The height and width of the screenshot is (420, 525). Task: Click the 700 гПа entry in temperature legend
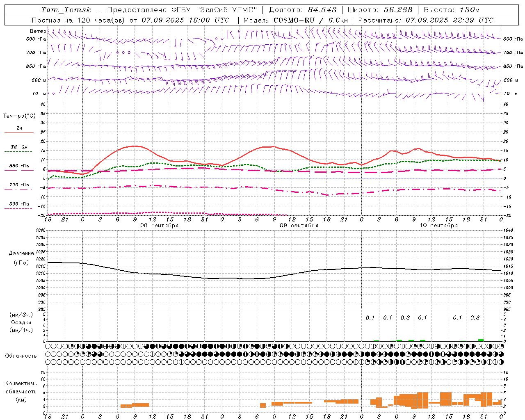[x=19, y=185]
